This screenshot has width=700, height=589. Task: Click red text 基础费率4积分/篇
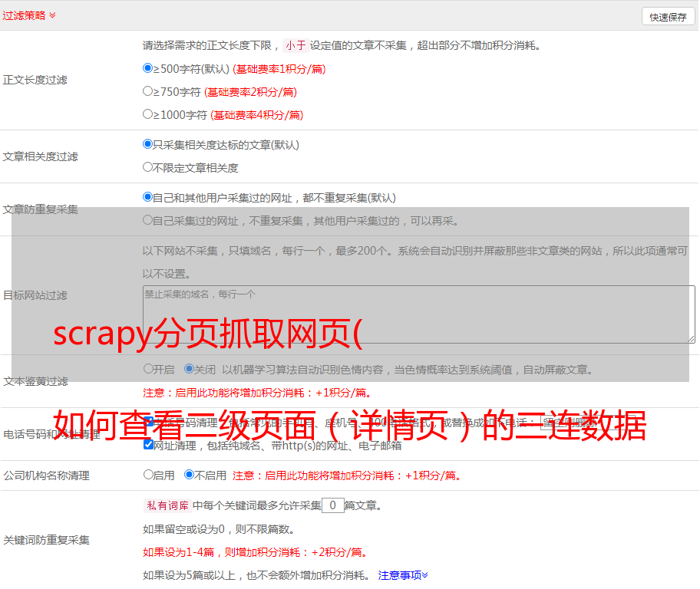(x=256, y=115)
